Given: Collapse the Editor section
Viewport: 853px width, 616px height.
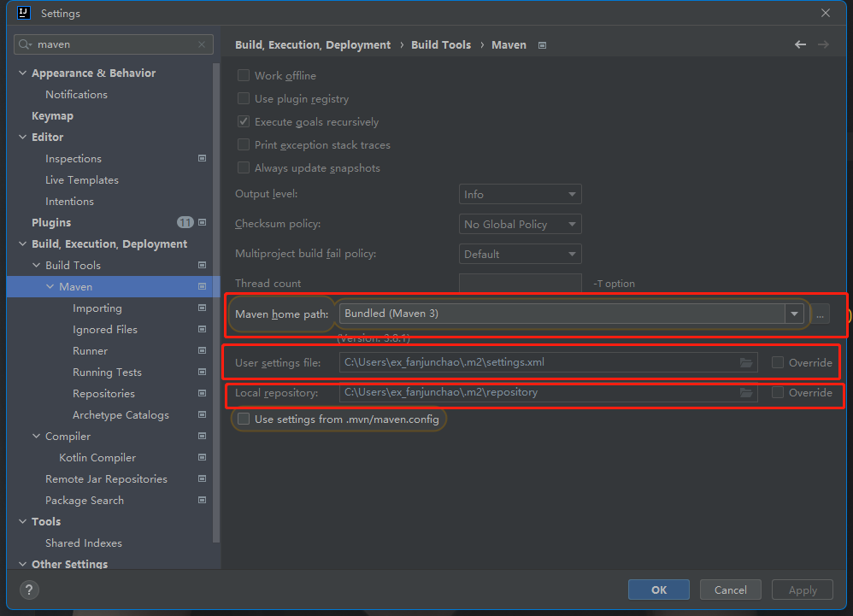Looking at the screenshot, I should (23, 137).
